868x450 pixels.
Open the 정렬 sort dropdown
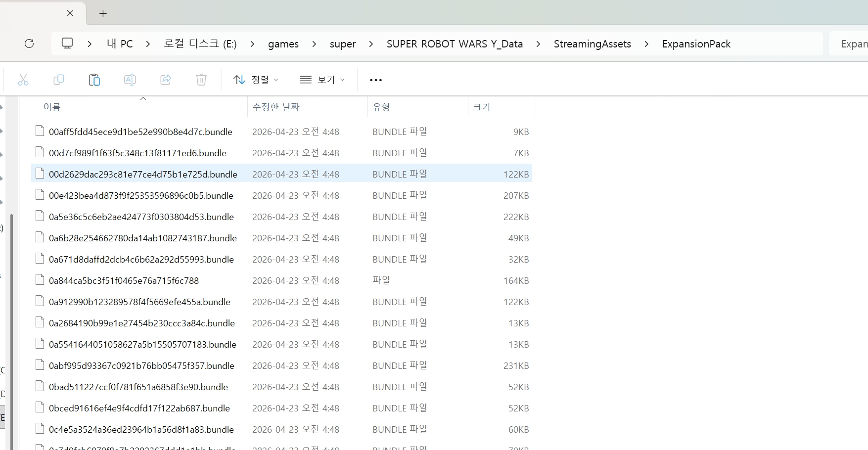tap(256, 80)
